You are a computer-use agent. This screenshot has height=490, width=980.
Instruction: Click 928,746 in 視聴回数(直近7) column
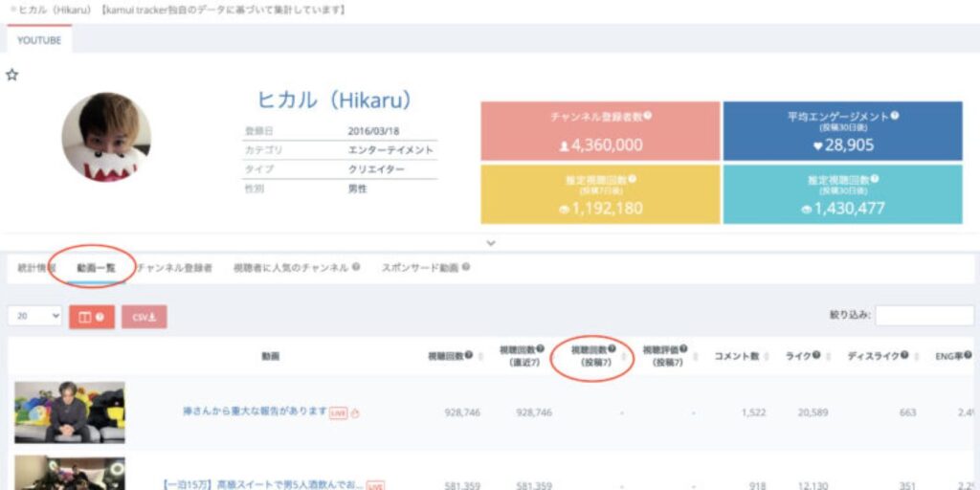534,412
